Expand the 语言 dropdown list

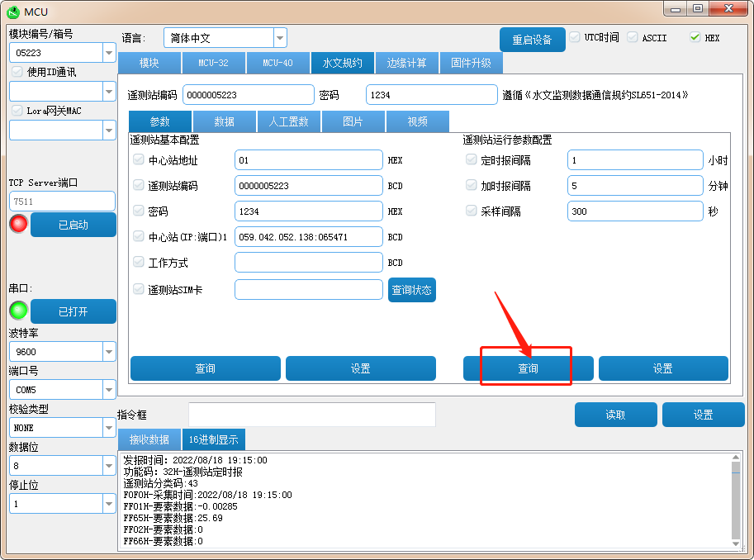pyautogui.click(x=280, y=38)
